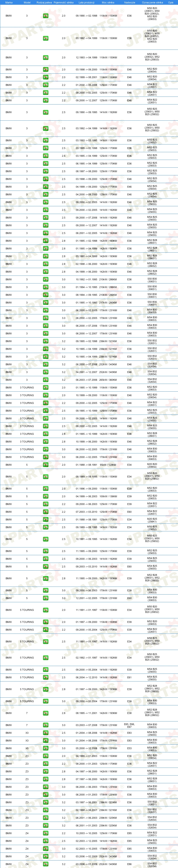Screen dimensions: 178x868
Task: Select the '06.2004 -> 12.2010' production years cell
Action: tap(86, 677)
